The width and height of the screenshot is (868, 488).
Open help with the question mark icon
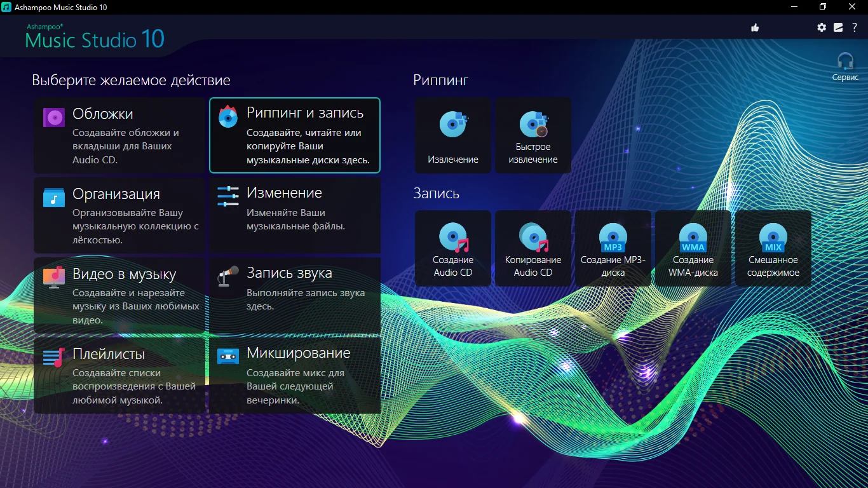click(855, 27)
